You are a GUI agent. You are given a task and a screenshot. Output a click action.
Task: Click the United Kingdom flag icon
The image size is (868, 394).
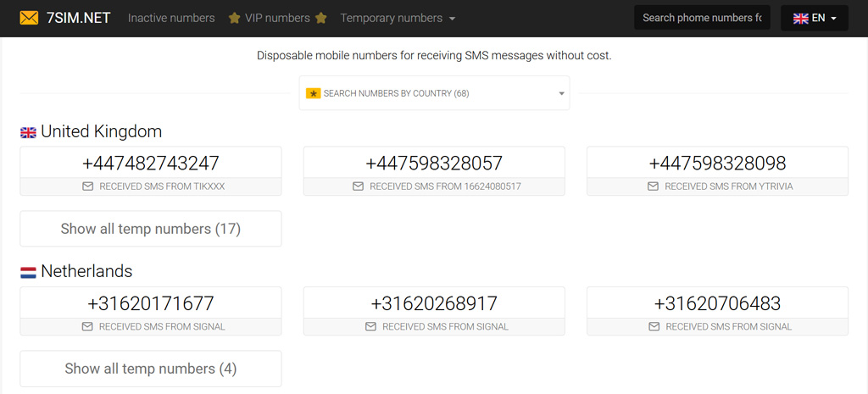[28, 132]
